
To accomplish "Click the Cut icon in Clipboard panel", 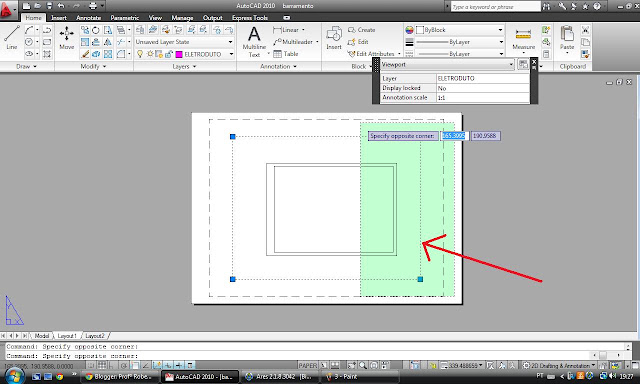I will (x=585, y=30).
